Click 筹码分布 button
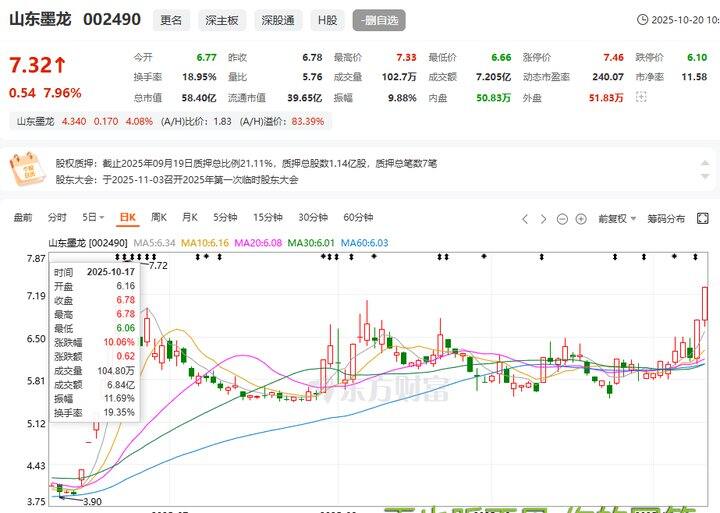Viewport: 720px width, 513px height. click(666, 219)
